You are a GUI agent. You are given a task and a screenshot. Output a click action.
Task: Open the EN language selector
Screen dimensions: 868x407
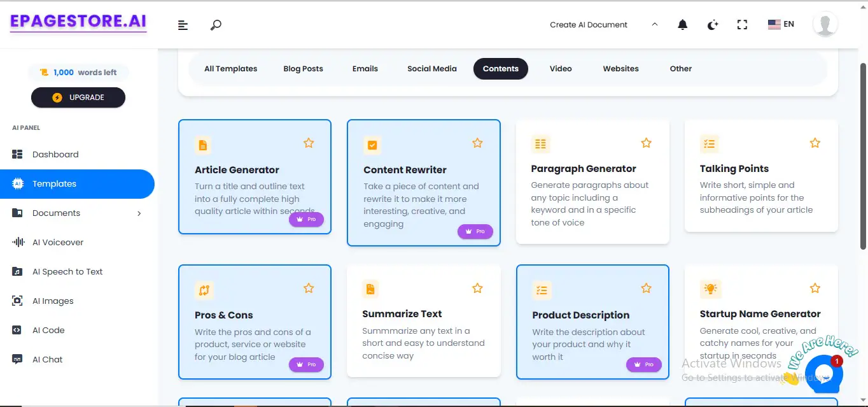(781, 24)
